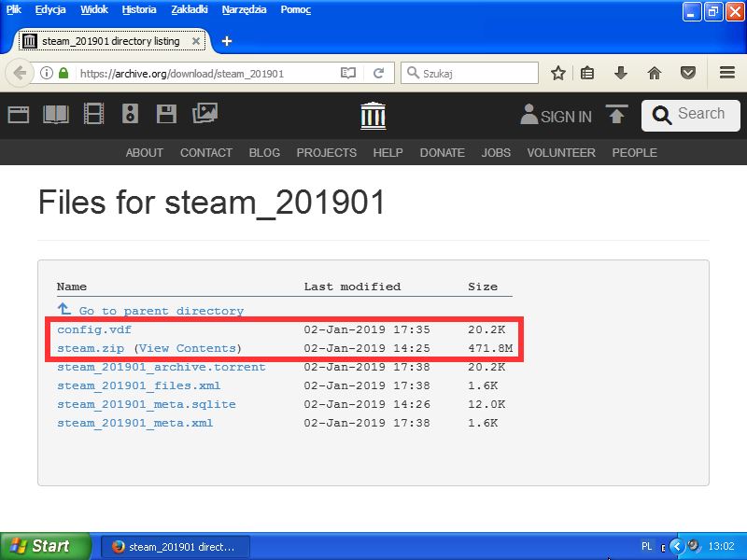The width and height of the screenshot is (747, 560).
Task: Download steam.zip file
Action: pos(91,348)
